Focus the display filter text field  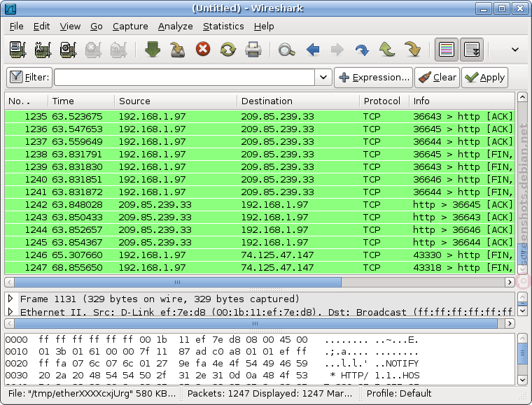184,78
